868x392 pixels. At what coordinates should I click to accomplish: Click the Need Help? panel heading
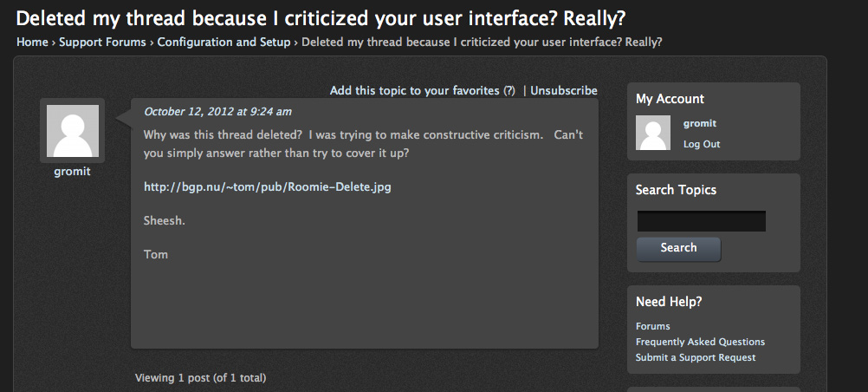click(x=669, y=302)
